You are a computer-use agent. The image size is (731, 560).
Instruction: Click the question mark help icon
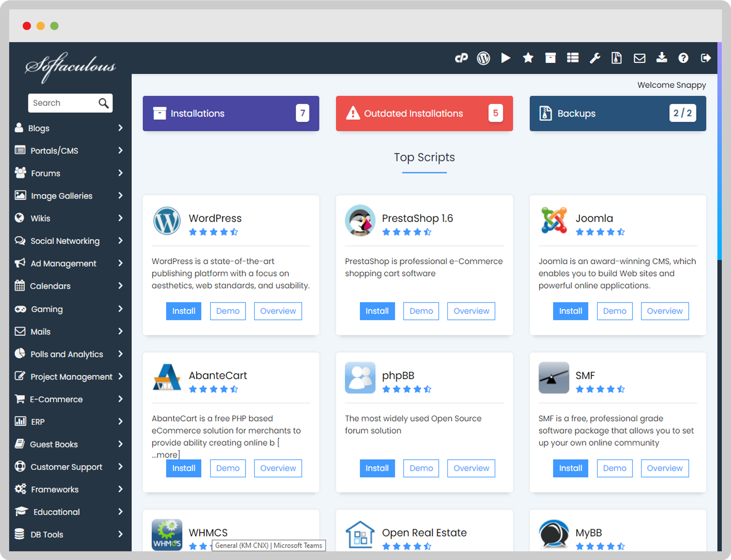point(683,58)
